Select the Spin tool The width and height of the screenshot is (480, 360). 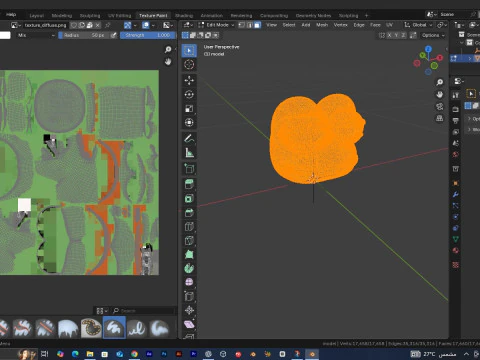(189, 268)
